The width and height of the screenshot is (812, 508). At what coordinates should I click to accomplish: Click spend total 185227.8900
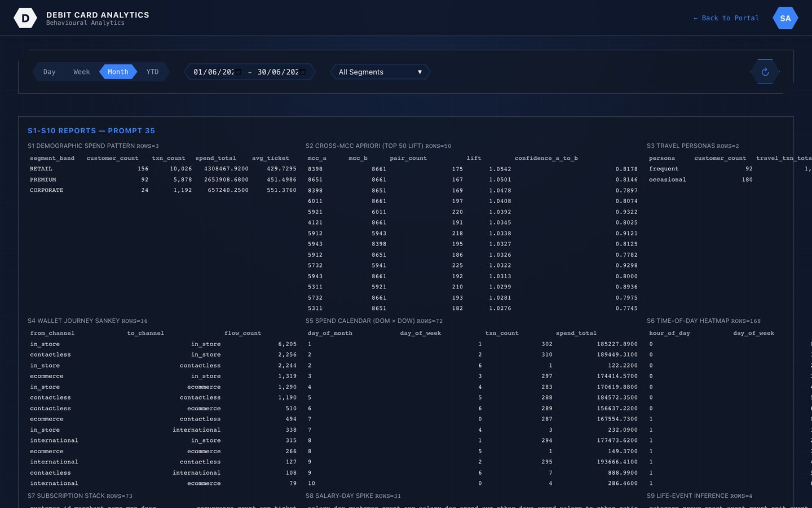point(617,344)
